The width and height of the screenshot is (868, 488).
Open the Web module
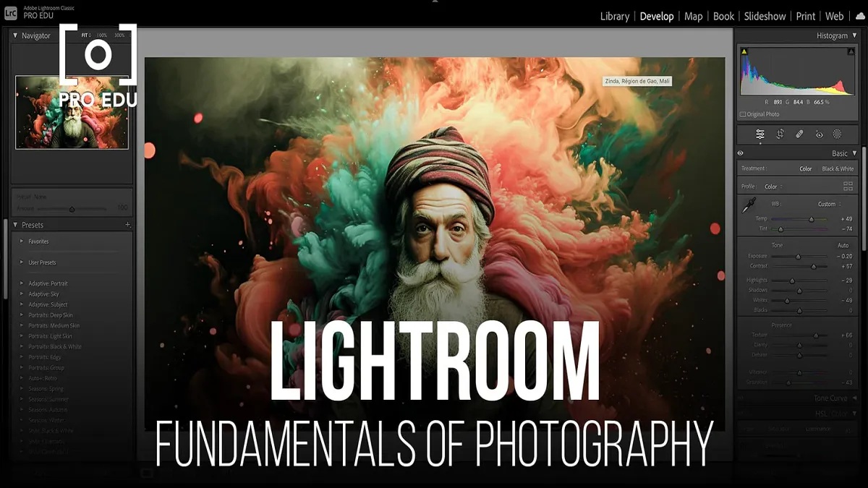[x=835, y=16]
